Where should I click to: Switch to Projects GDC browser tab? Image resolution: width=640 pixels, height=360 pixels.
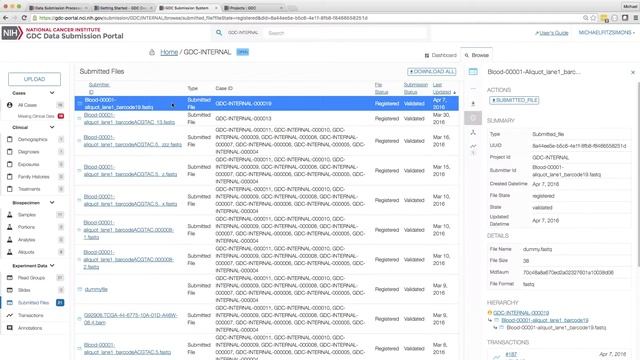pos(254,8)
